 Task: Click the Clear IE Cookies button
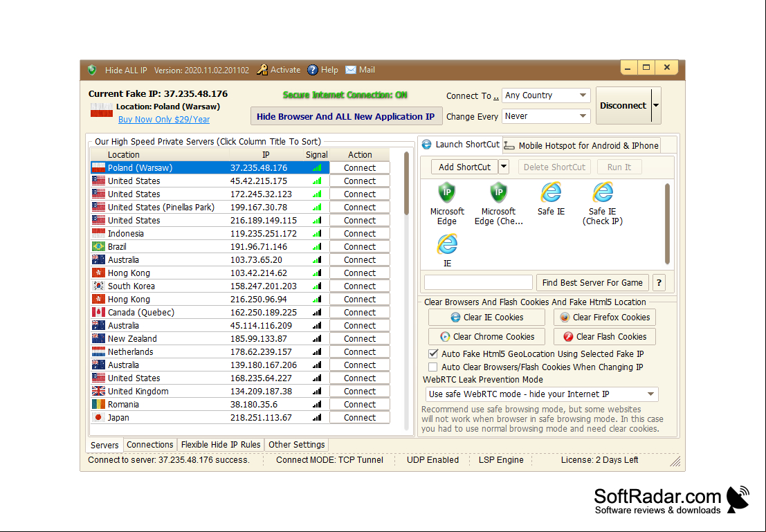pyautogui.click(x=486, y=318)
